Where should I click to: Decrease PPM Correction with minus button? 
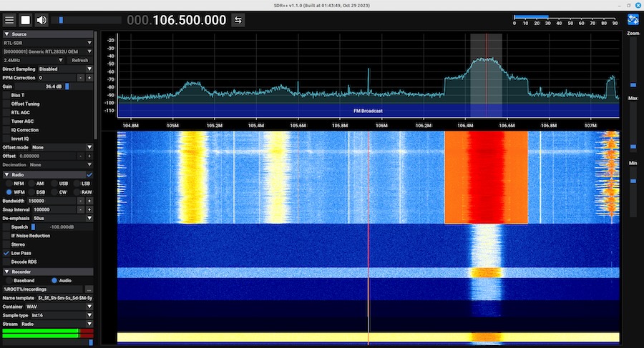click(80, 78)
